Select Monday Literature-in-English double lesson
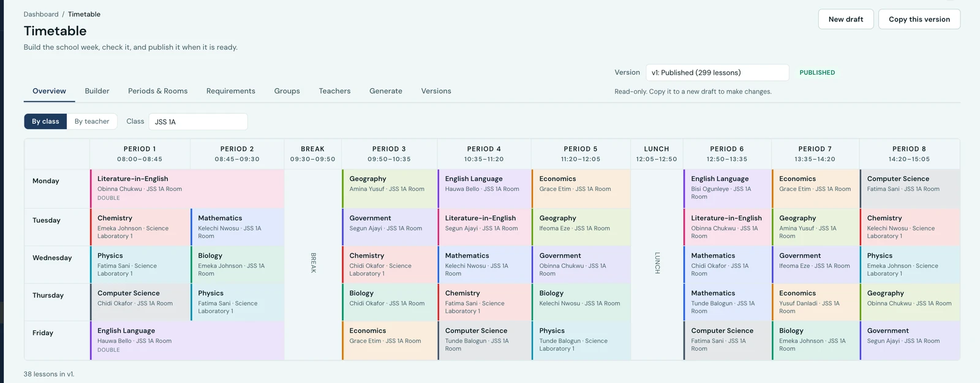This screenshot has height=383, width=980. pos(187,188)
